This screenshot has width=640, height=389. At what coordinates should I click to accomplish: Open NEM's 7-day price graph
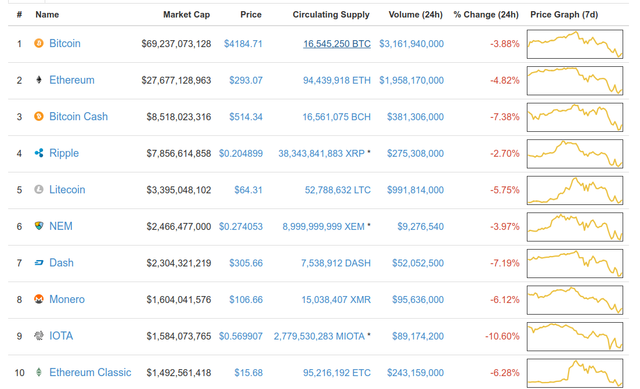point(575,227)
